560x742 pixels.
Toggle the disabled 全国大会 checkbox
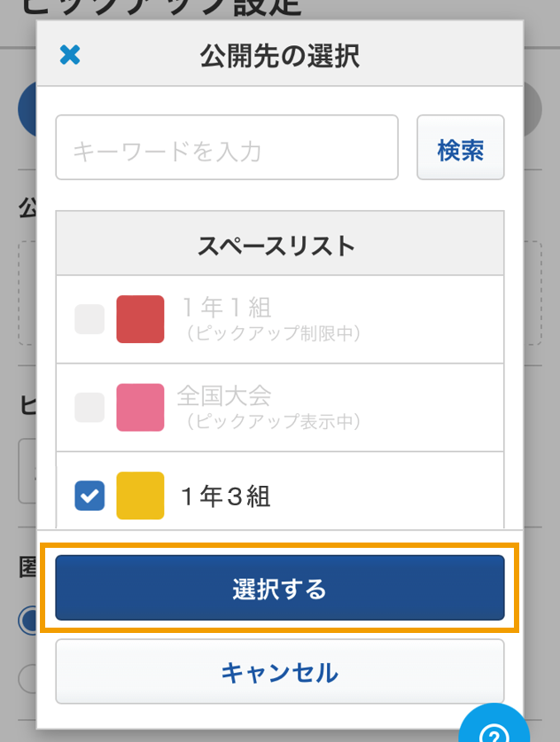pos(89,408)
